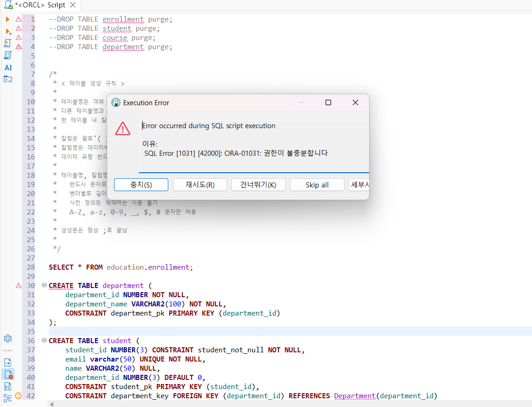Open the SQL console terminal folder icon
This screenshot has width=532, height=407.
point(8,79)
